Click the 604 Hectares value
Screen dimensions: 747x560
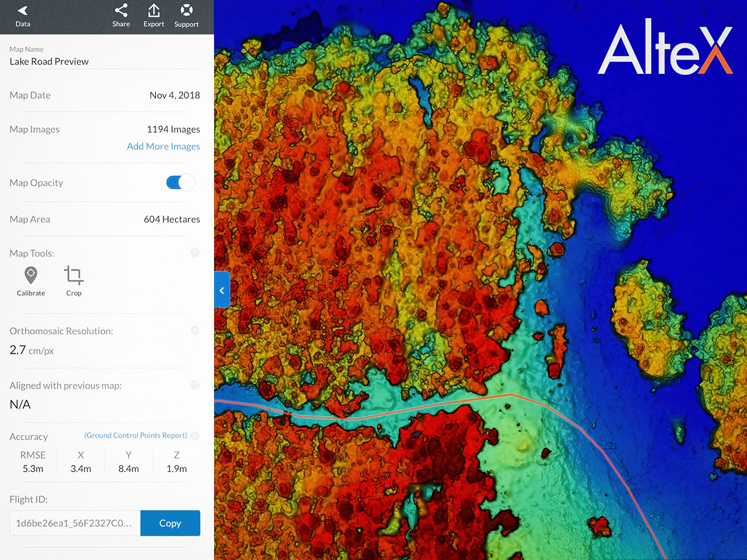click(172, 219)
